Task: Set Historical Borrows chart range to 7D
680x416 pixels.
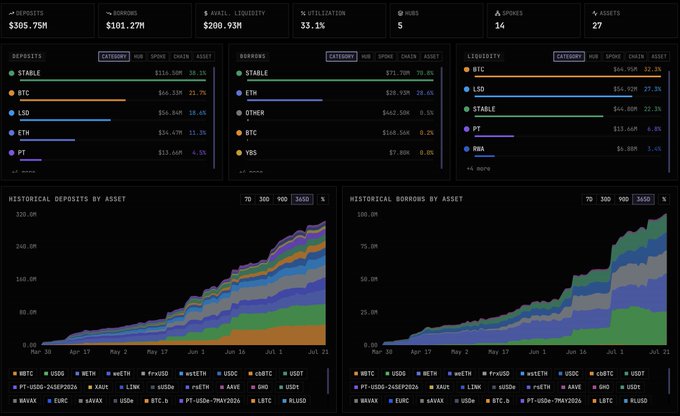Action: pos(589,199)
